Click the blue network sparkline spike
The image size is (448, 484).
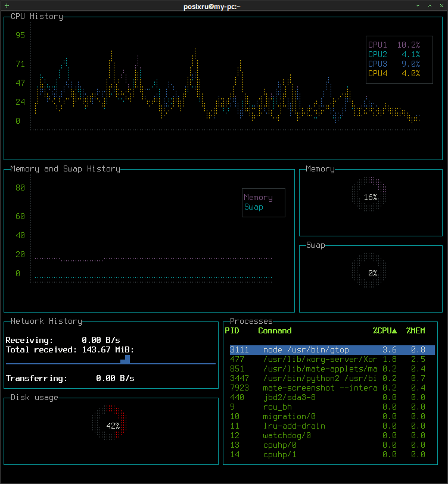pyautogui.click(x=125, y=360)
